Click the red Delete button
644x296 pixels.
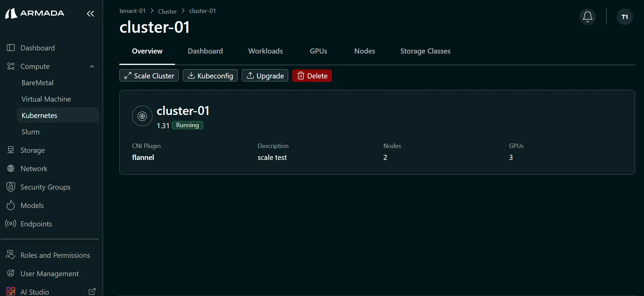312,76
